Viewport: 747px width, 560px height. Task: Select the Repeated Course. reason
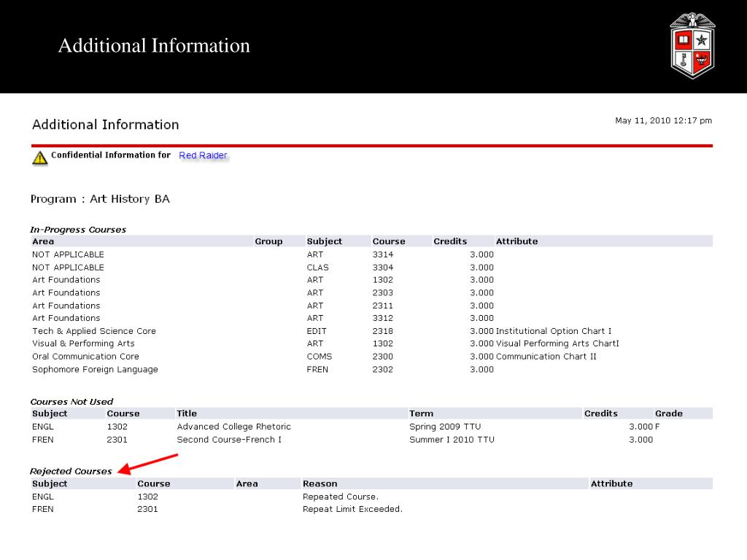click(x=341, y=496)
